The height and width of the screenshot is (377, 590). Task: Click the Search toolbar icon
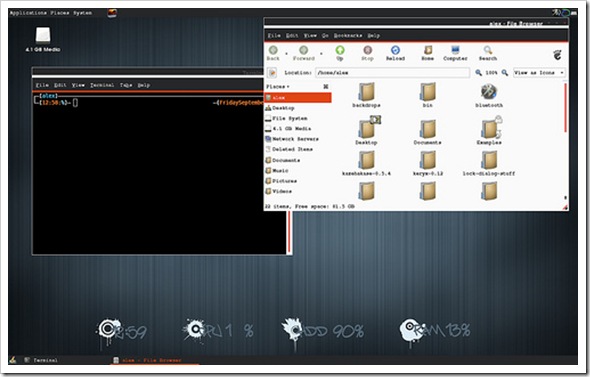pyautogui.click(x=488, y=53)
